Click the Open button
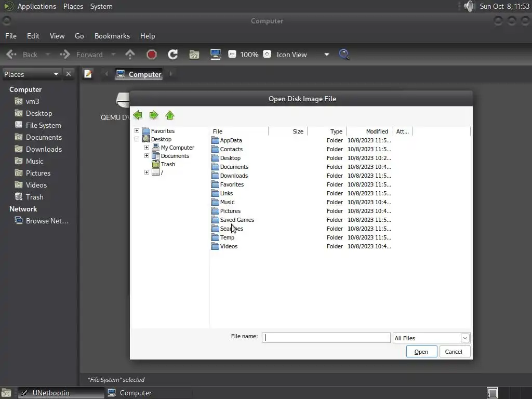Image resolution: width=532 pixels, height=399 pixels. [x=421, y=352]
